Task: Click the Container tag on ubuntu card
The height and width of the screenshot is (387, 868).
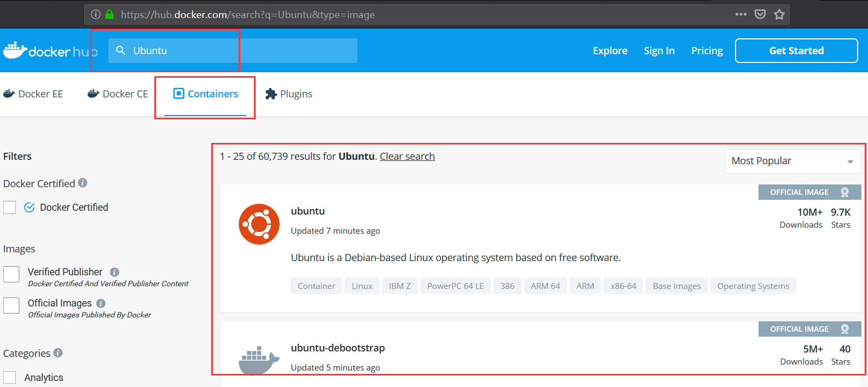Action: tap(316, 286)
